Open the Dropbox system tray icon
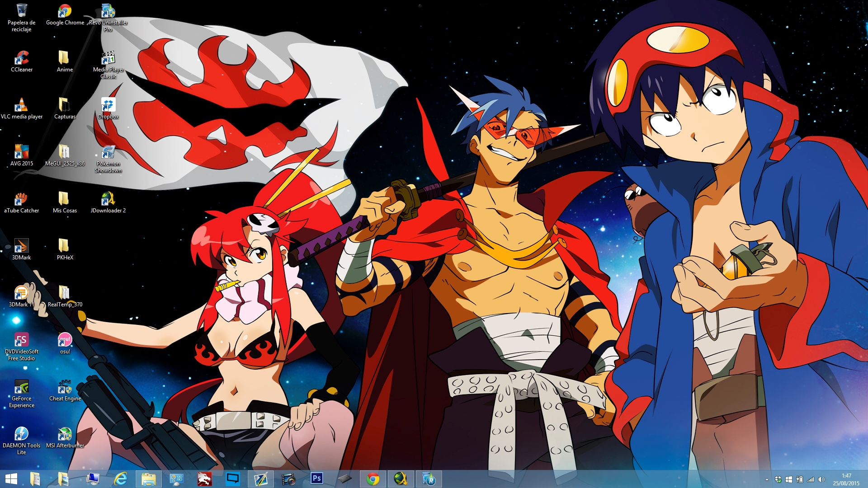The image size is (868, 488). [x=778, y=479]
